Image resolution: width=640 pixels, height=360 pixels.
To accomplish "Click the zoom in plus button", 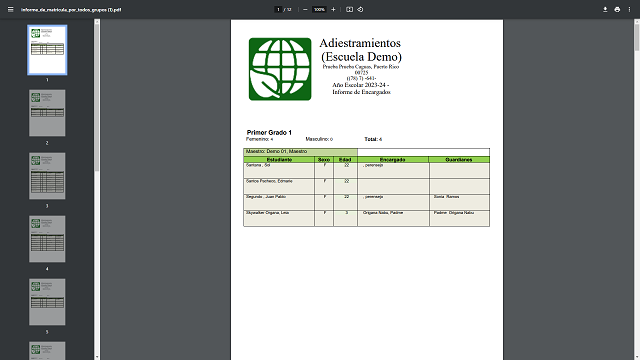I will pos(333,9).
